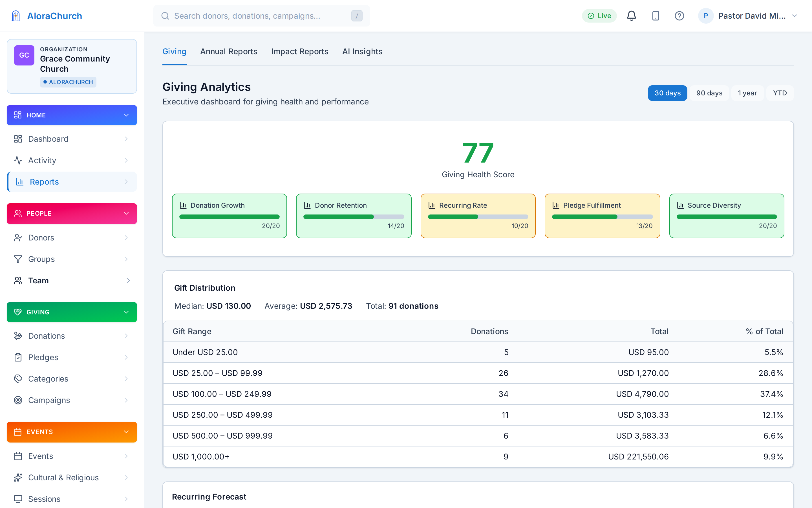Click the Live status badge
The width and height of the screenshot is (812, 508).
[599, 16]
